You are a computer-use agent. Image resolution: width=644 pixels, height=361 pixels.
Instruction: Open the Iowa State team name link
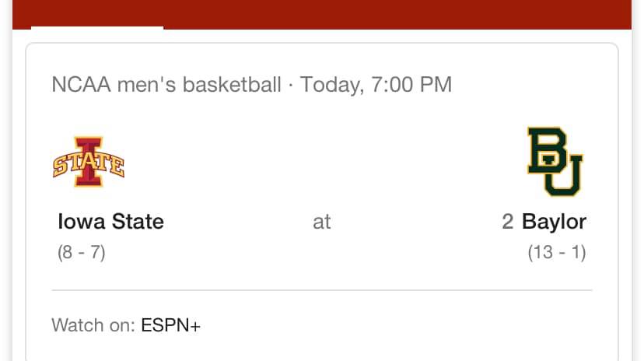[110, 222]
